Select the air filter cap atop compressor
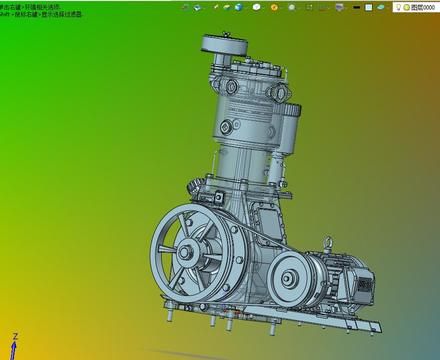Viewport: 440px width, 360px height. (x=224, y=44)
